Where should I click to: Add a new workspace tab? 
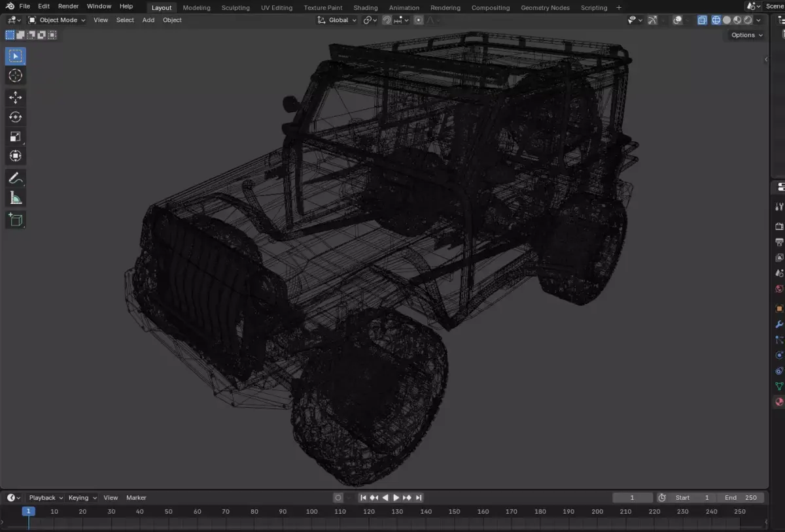(x=619, y=8)
